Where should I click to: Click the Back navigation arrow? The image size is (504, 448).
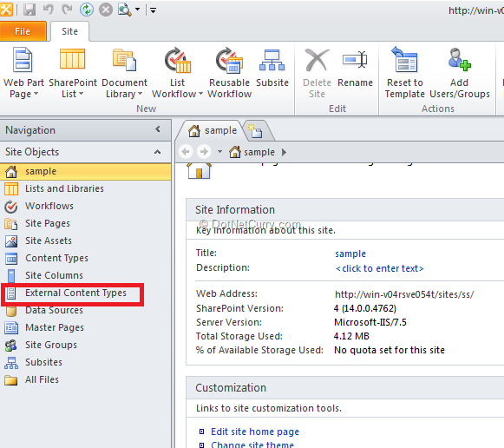(x=186, y=151)
